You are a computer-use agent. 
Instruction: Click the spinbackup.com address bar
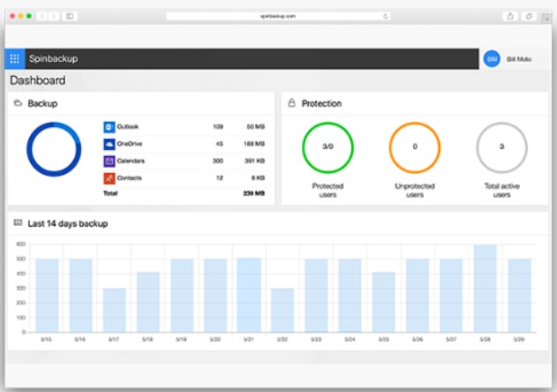click(278, 16)
